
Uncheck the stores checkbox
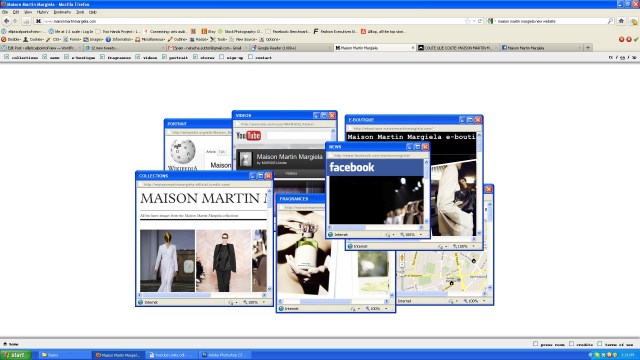pos(195,57)
